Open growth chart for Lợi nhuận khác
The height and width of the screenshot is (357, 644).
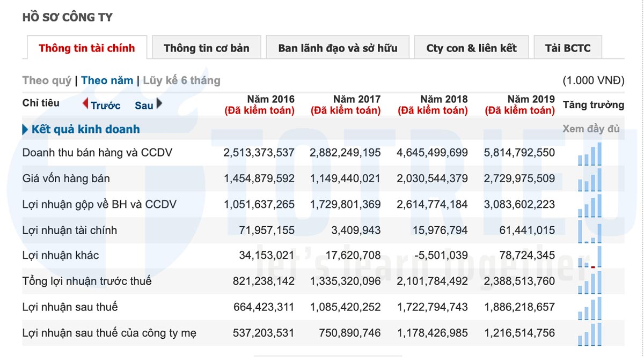pos(590,257)
